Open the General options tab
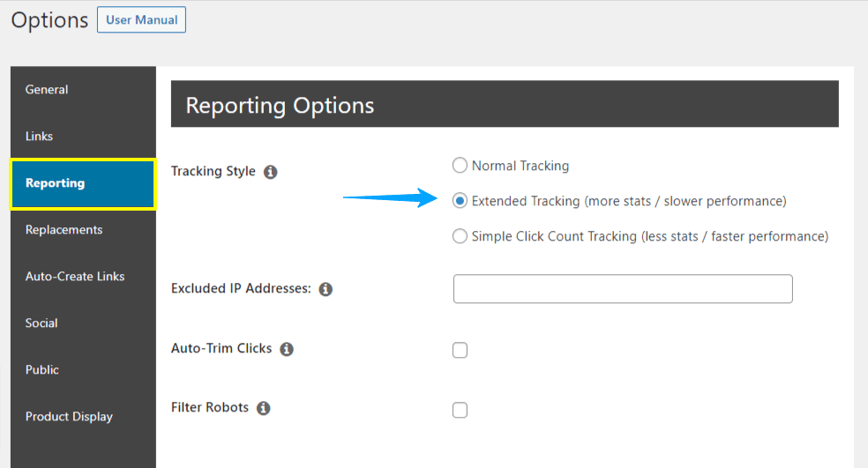Screen dimensions: 868x468 click(83, 90)
